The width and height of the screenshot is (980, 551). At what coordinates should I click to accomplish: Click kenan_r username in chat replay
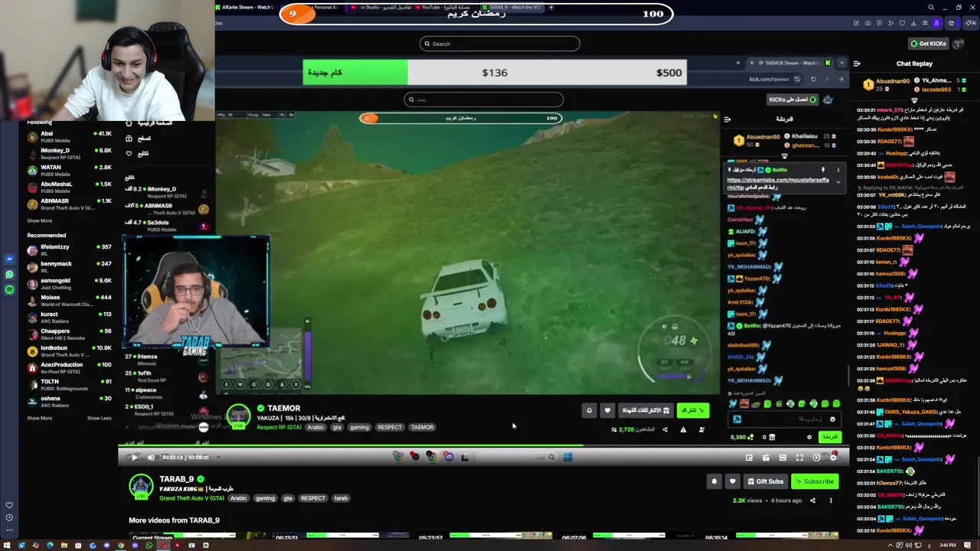[885, 262]
